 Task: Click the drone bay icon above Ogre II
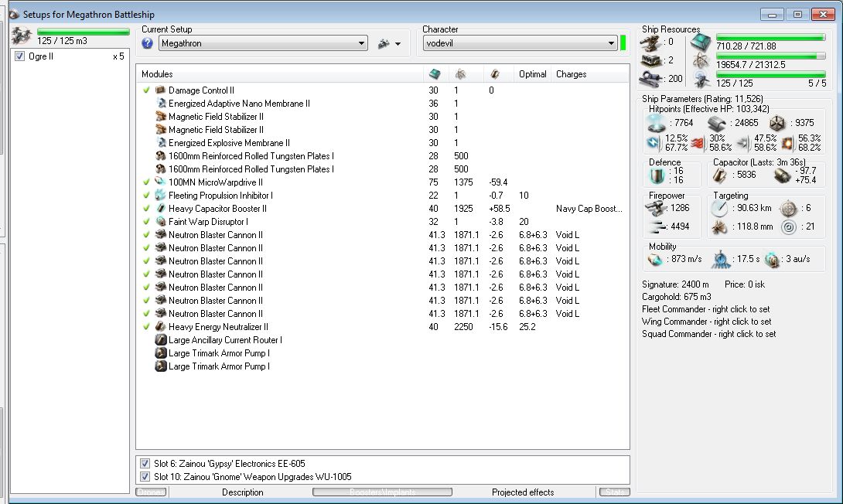click(22, 36)
